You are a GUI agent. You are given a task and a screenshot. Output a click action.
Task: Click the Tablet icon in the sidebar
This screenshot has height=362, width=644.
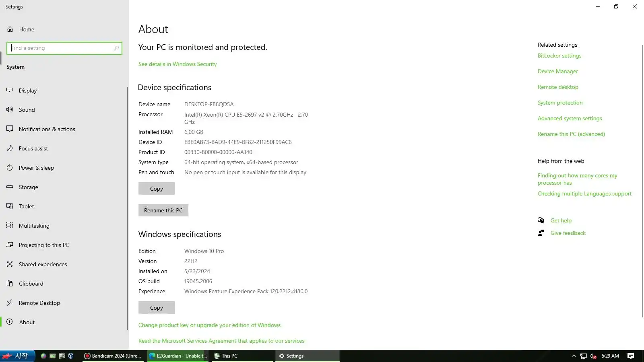point(10,206)
